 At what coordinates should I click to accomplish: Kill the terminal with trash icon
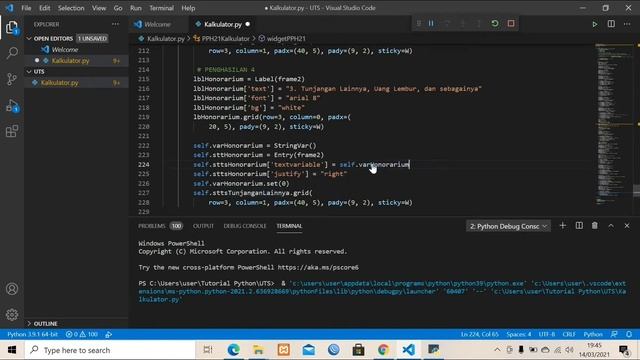tap(595, 226)
